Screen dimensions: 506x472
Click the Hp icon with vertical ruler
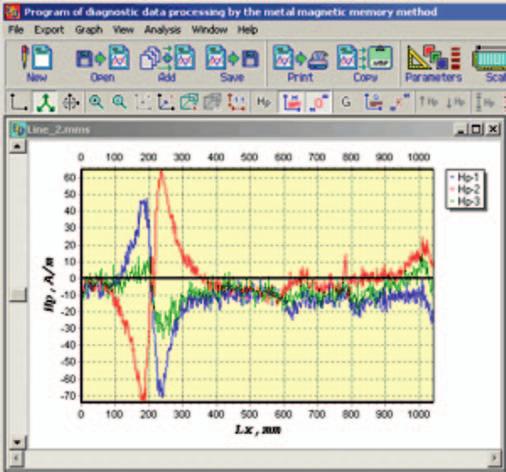(485, 102)
